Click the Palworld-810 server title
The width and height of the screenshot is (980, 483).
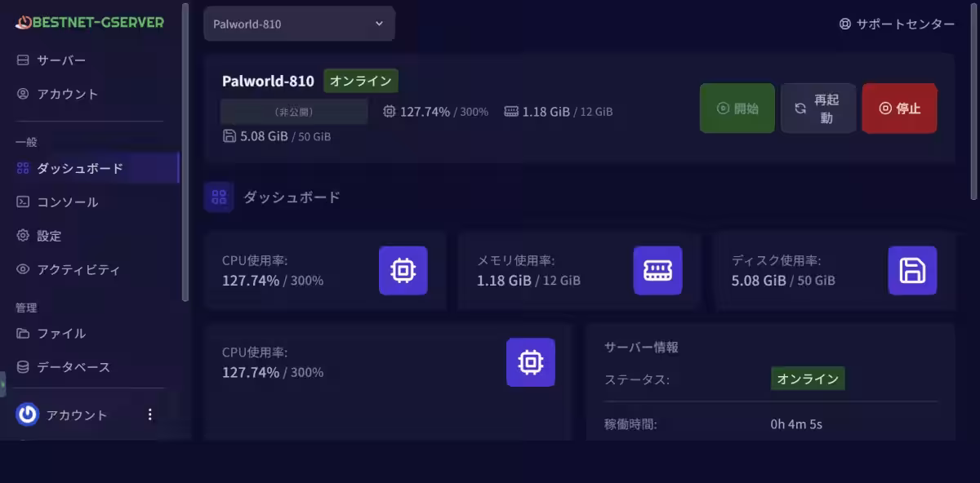pyautogui.click(x=268, y=81)
